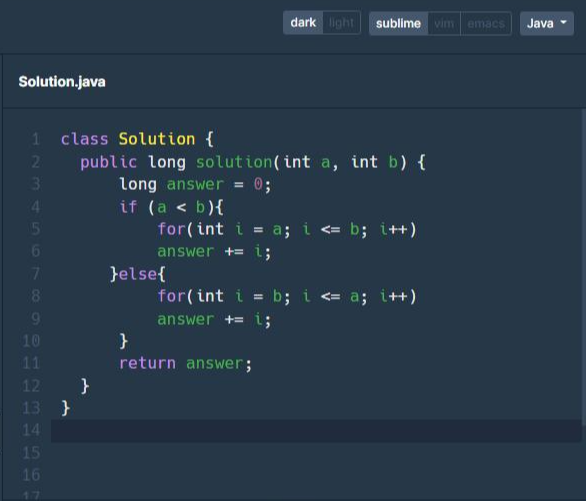
Task: Click the editor vertical scrollbar
Action: click(583, 267)
